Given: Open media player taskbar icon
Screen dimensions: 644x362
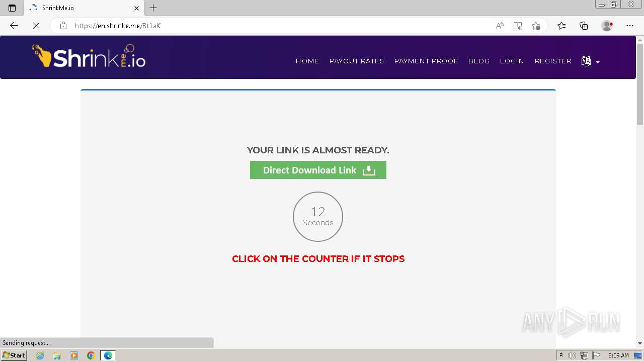Looking at the screenshot, I should coord(74,355).
